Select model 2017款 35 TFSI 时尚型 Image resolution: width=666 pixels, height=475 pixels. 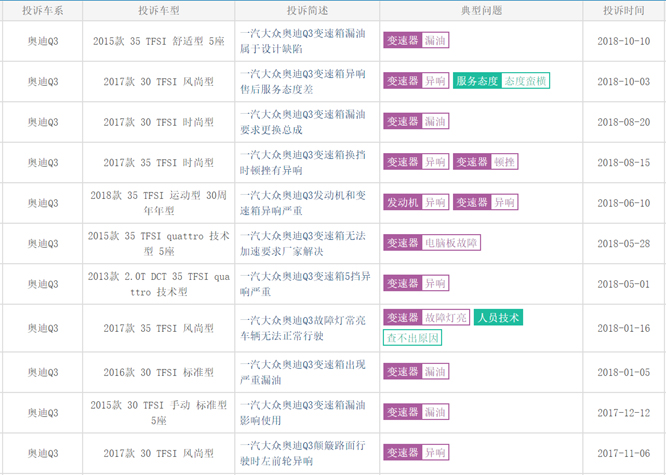point(158,162)
